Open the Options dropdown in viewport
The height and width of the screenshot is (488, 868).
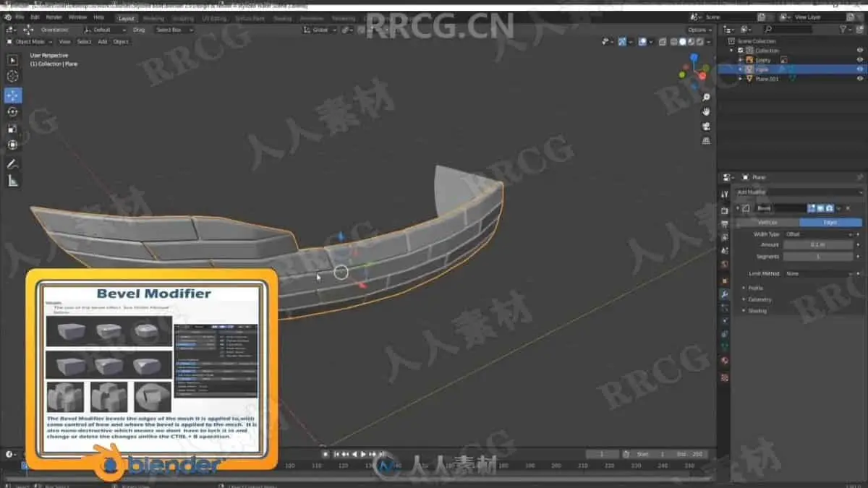tap(700, 30)
